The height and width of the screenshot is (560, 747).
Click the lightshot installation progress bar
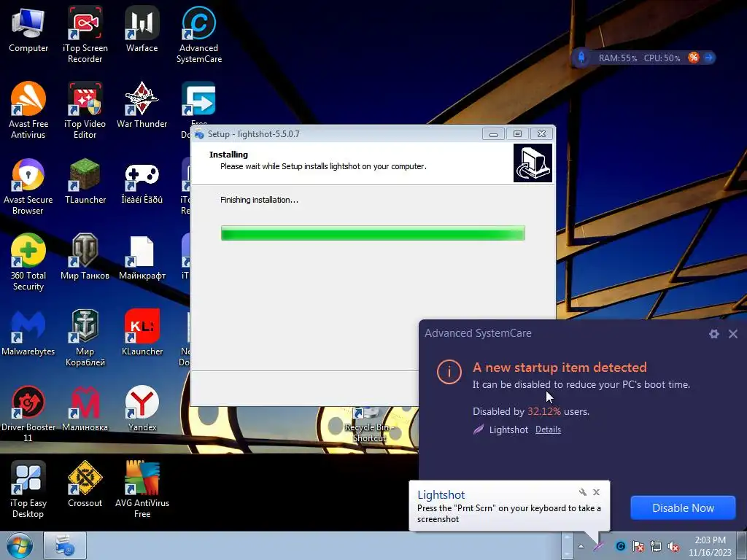pos(373,233)
